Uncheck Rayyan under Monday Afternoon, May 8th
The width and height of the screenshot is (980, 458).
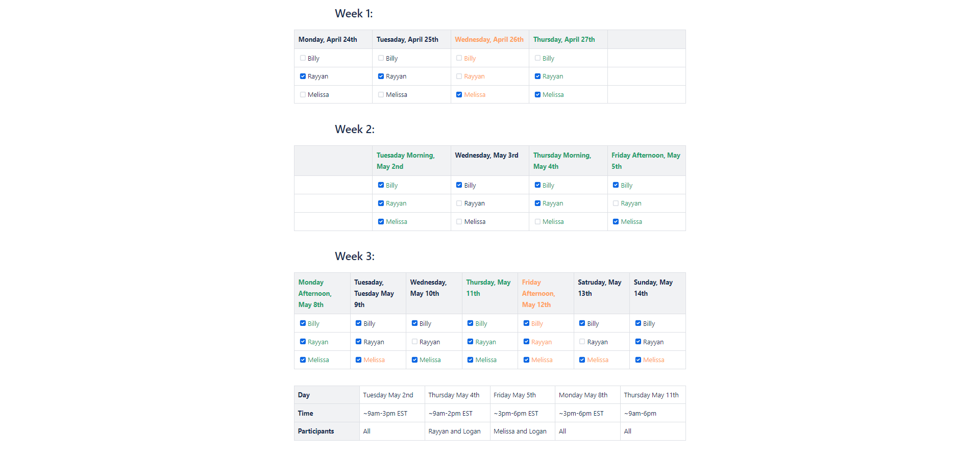(303, 342)
